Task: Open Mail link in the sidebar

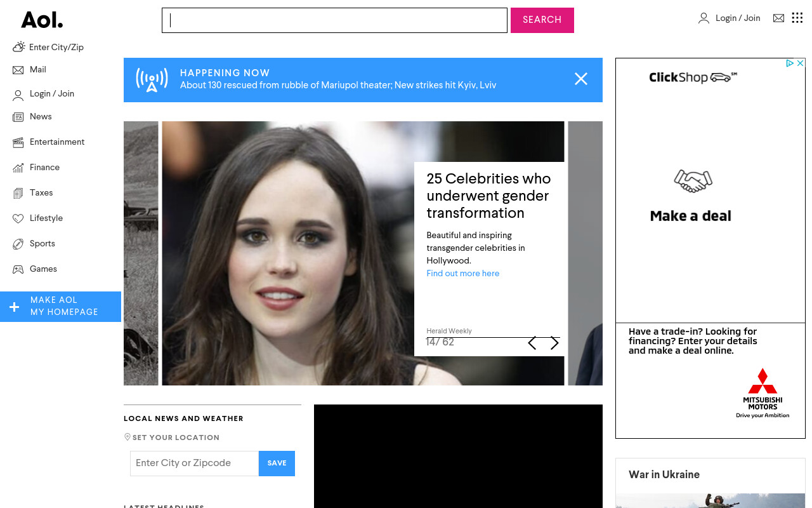Action: click(38, 70)
